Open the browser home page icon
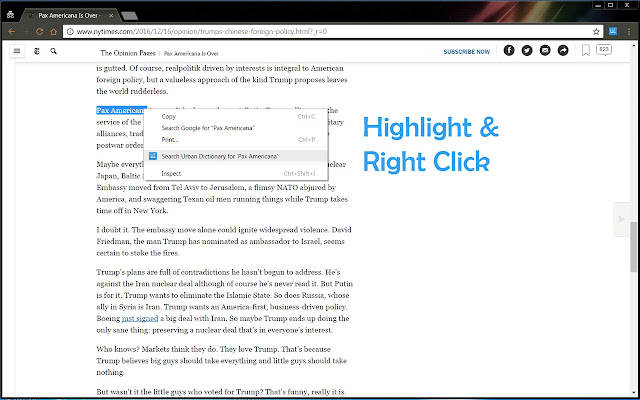 click(53, 31)
